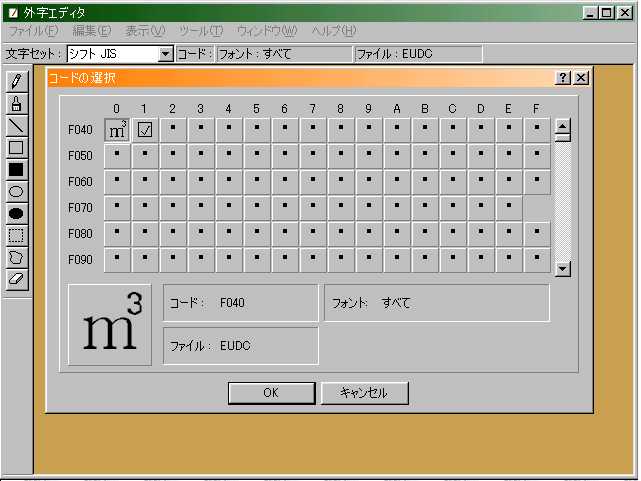Select the Brush tool
This screenshot has height=481, width=641.
click(16, 103)
